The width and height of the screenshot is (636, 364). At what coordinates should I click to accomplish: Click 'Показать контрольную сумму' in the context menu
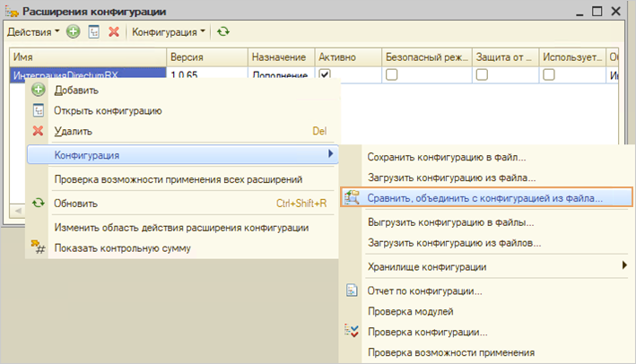pos(121,247)
